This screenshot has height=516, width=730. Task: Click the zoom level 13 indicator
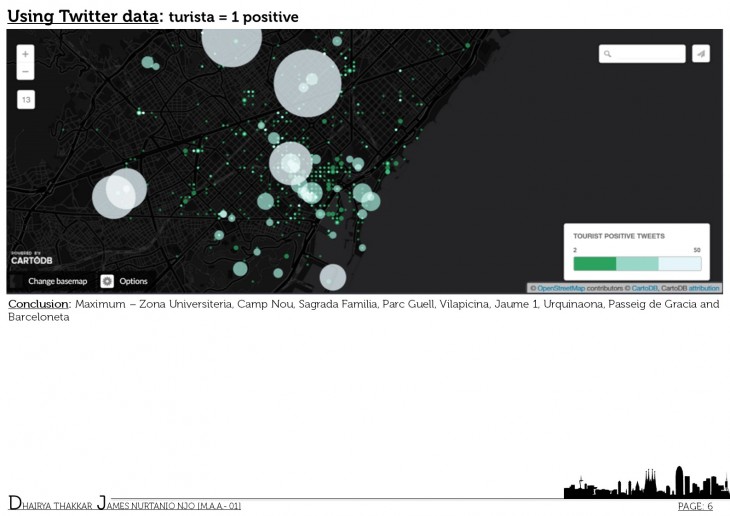25,100
